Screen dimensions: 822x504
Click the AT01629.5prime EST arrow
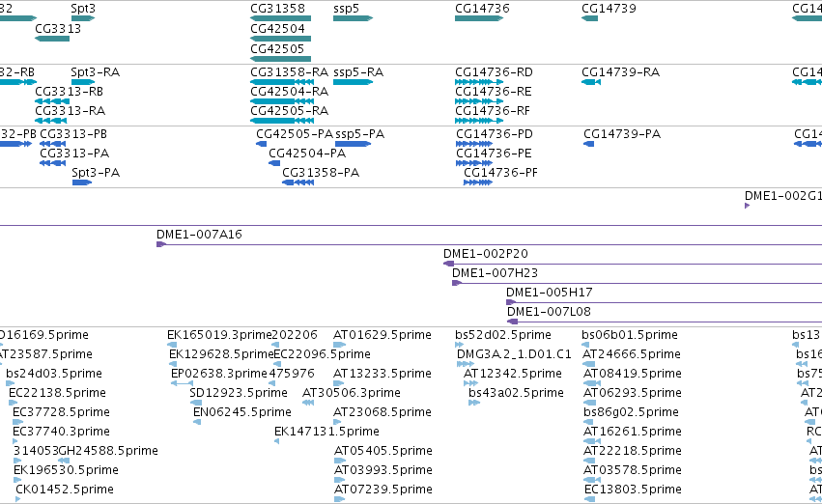click(340, 345)
